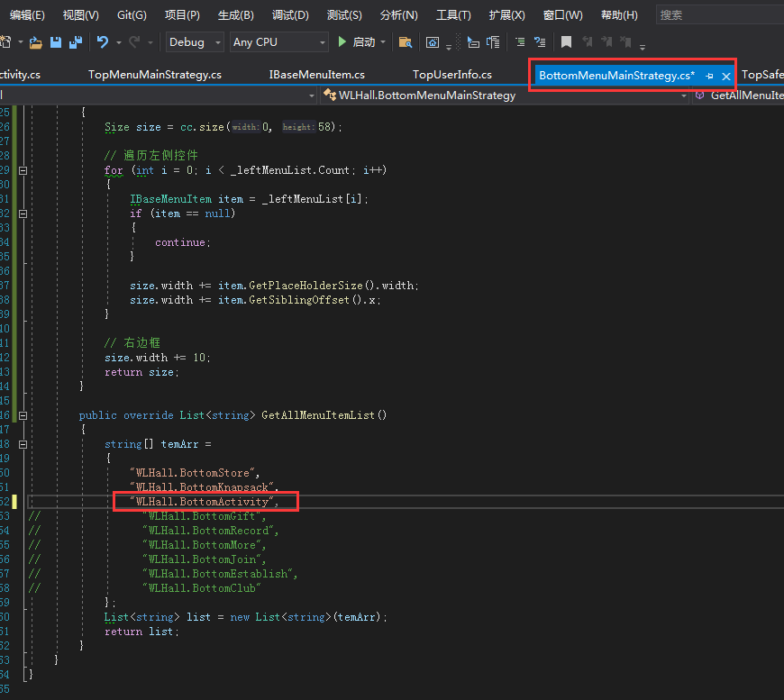The image size is (784, 700).
Task: Click the Save icon in toolbar
Action: 56,42
